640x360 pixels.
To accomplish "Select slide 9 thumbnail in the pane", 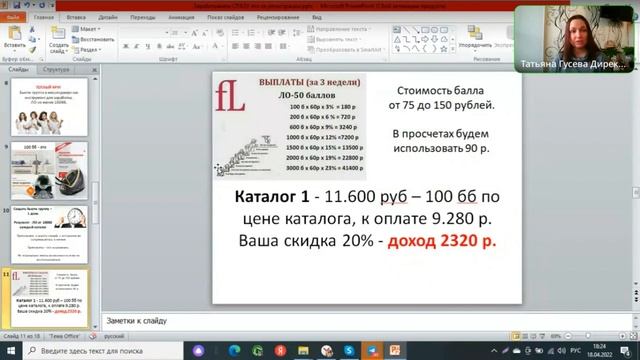I will tap(49, 171).
